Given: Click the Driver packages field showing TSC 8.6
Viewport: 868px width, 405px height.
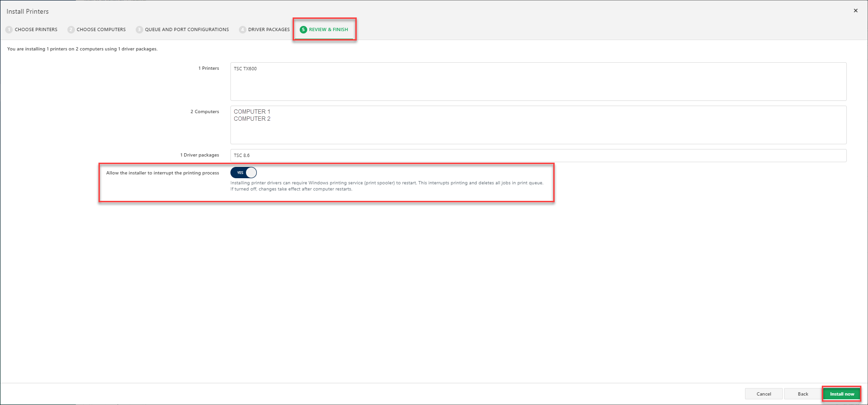Looking at the screenshot, I should point(538,156).
